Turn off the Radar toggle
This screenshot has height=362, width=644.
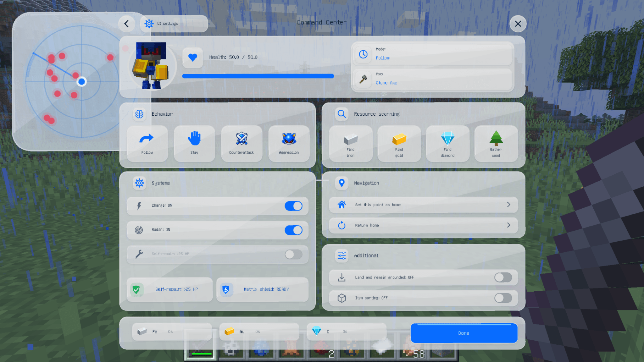[x=293, y=230]
